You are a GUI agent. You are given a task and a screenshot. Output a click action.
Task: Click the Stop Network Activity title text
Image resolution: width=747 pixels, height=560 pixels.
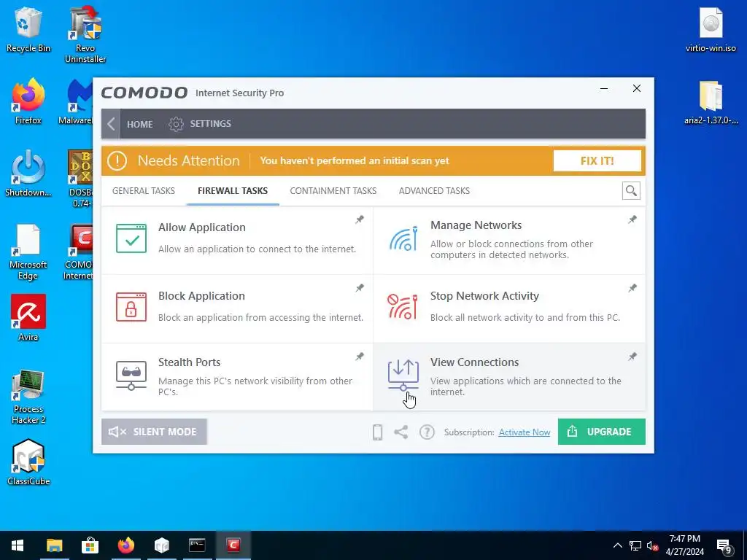tap(484, 296)
